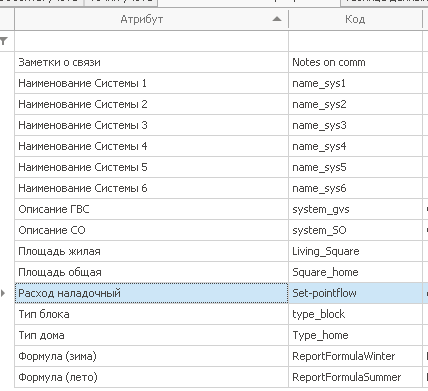This screenshot has width=428, height=391.
Task: Select the row Формула (зима)
Action: click(151, 356)
